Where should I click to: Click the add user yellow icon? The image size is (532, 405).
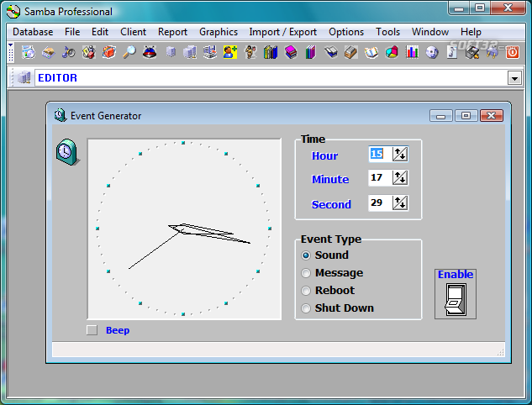coord(230,52)
